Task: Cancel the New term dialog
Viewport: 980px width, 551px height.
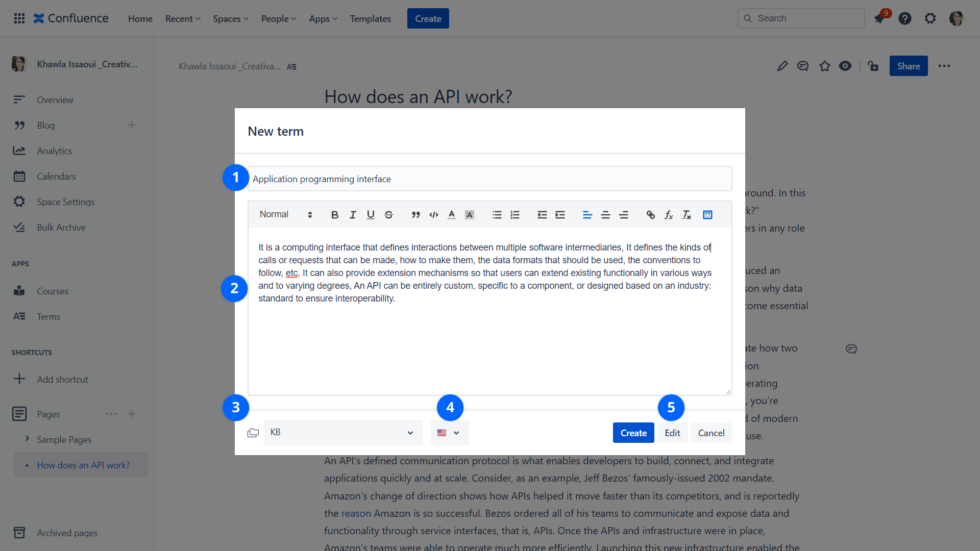Action: coord(711,433)
